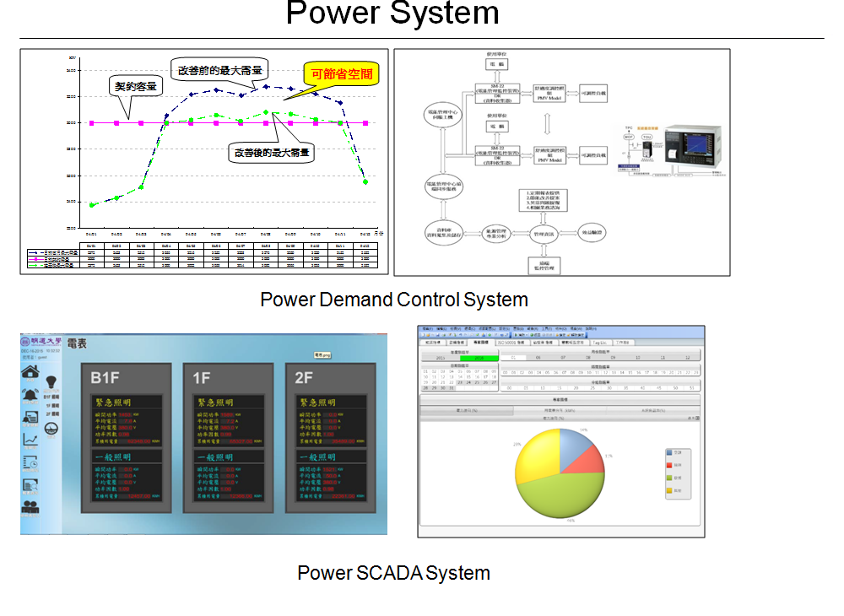The height and width of the screenshot is (616, 844).
Task: Click the new document icon in the toolbar
Action: pos(423,335)
